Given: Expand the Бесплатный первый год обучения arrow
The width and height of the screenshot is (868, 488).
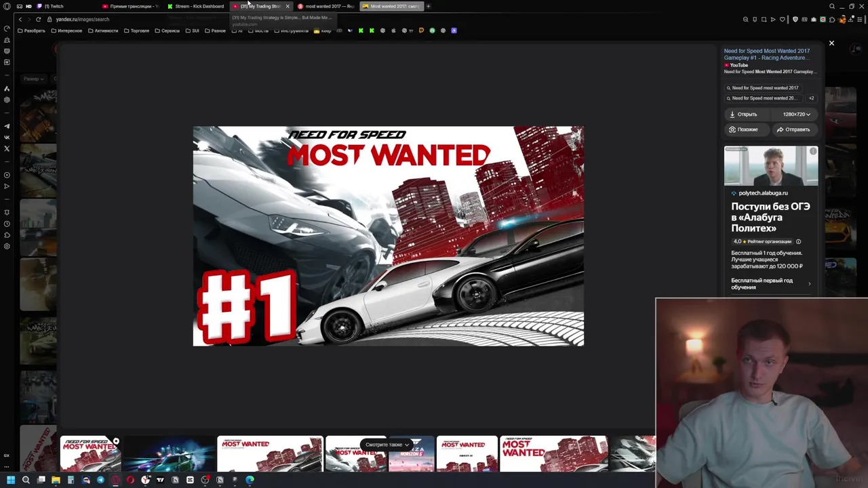Looking at the screenshot, I should 809,284.
